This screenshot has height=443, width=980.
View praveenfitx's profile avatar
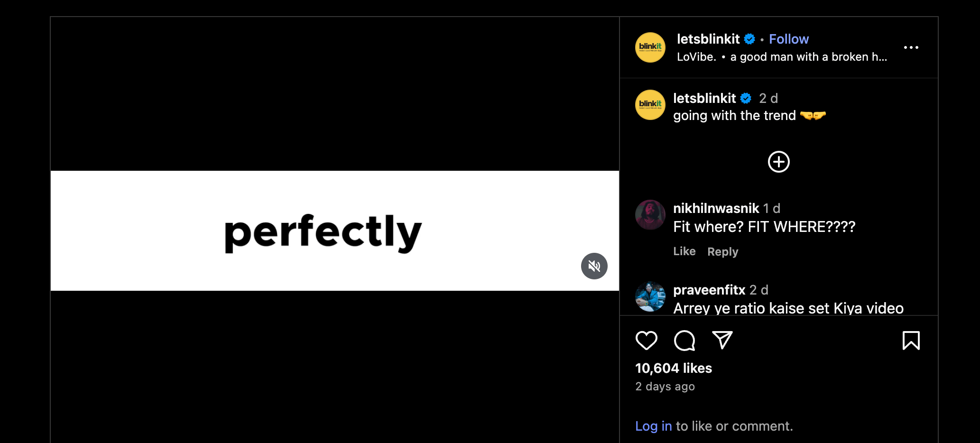click(650, 296)
